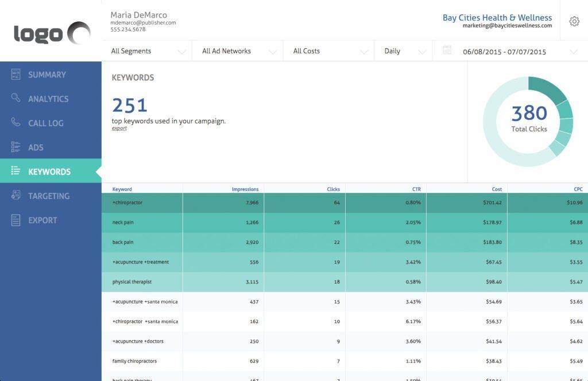Sort table by CTR column header
The width and height of the screenshot is (588, 381).
click(x=416, y=189)
